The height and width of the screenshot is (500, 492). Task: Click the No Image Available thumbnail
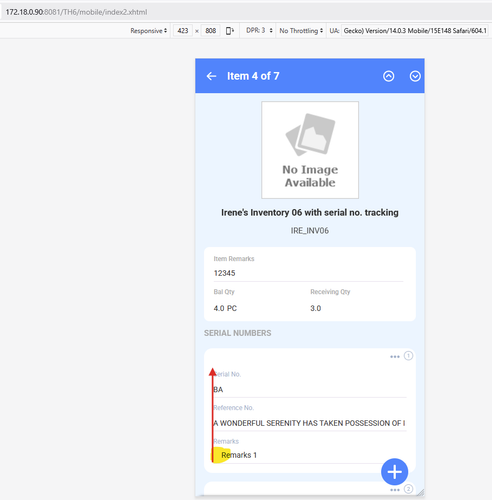pos(310,150)
